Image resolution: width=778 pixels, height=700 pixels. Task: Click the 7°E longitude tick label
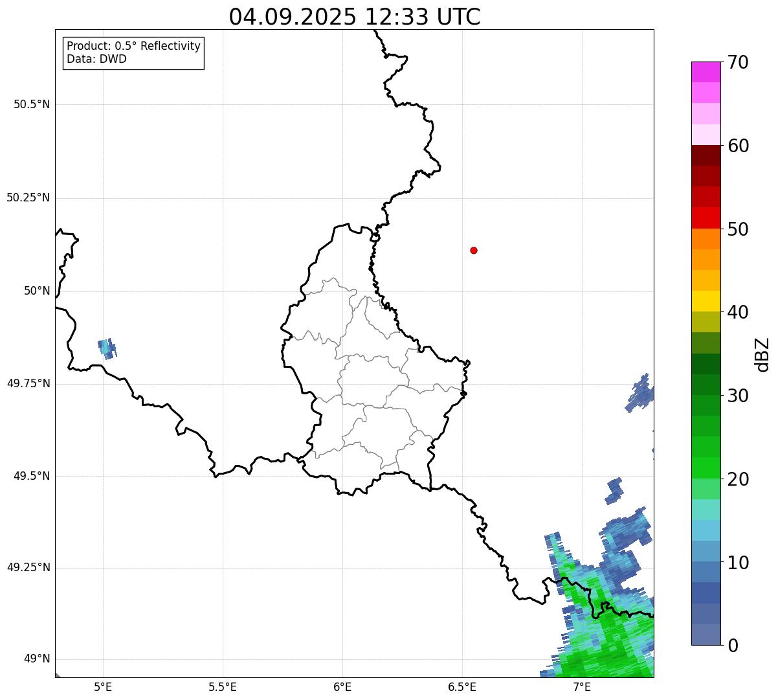[x=582, y=687]
